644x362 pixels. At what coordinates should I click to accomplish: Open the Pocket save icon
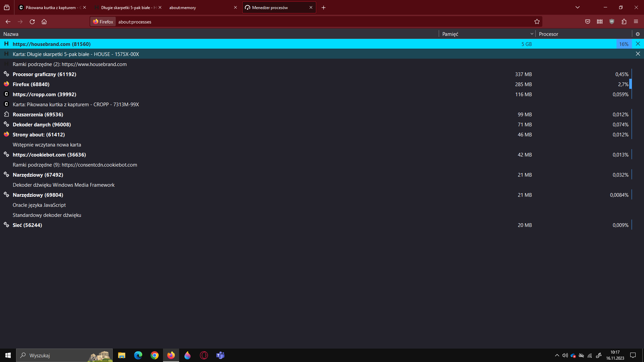click(x=588, y=22)
